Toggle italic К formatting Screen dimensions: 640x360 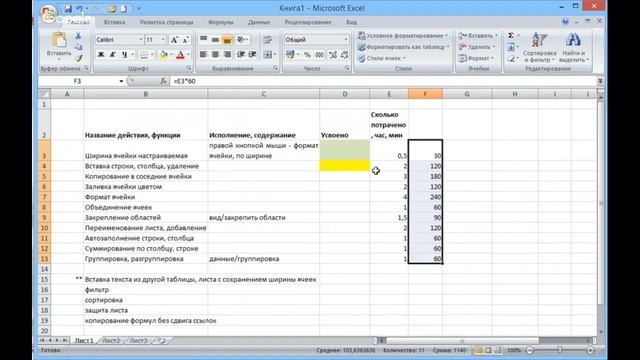click(113, 54)
